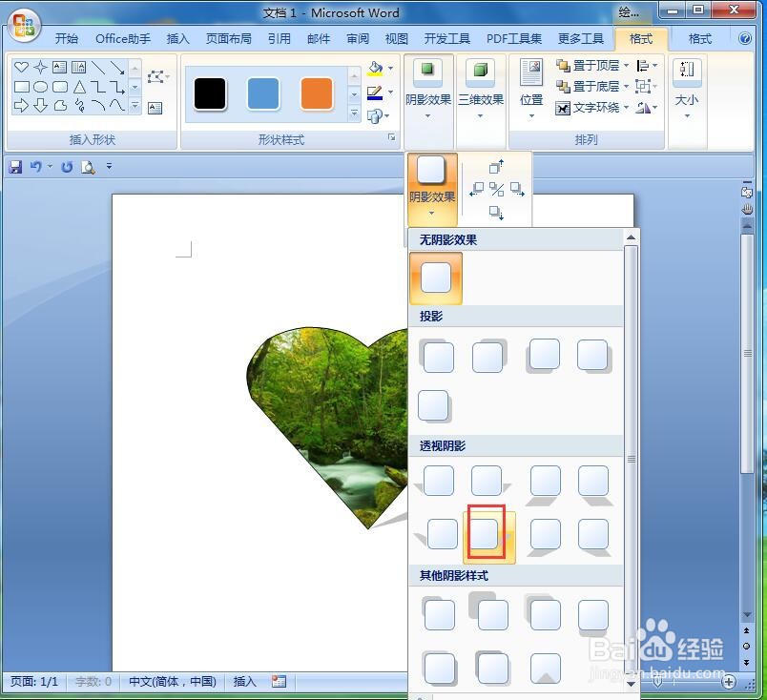Image resolution: width=767 pixels, height=700 pixels.
Task: Open the Align dropdown in arrange group
Action: point(647,66)
